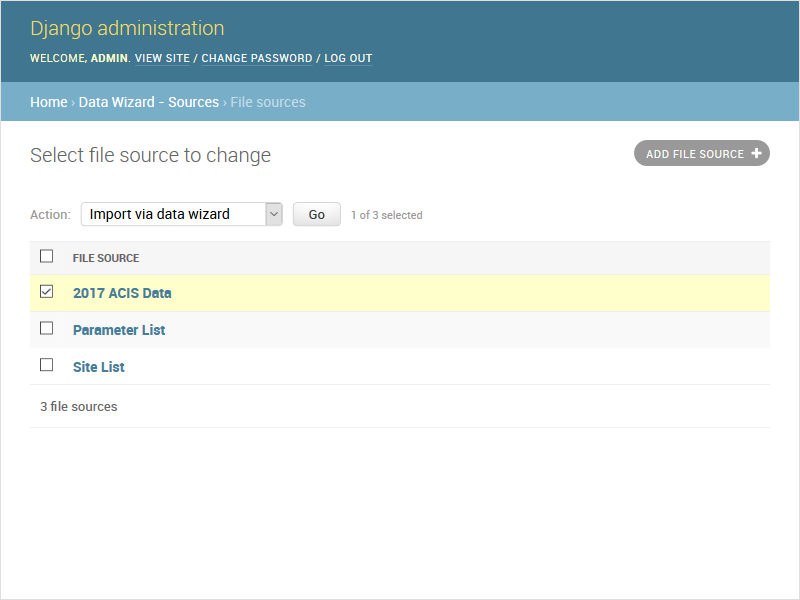The width and height of the screenshot is (800, 600).
Task: Open the VIEW SITE link
Action: pyautogui.click(x=162, y=58)
